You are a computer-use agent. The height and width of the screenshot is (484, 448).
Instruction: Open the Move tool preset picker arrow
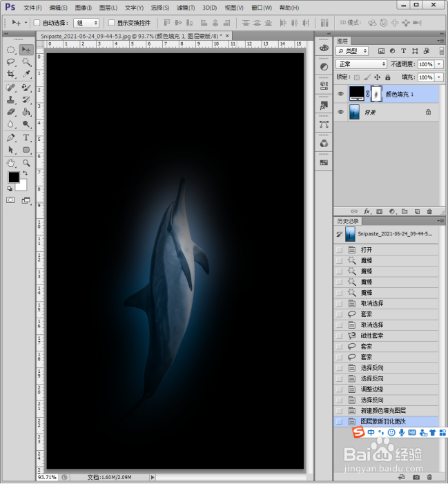(26, 23)
